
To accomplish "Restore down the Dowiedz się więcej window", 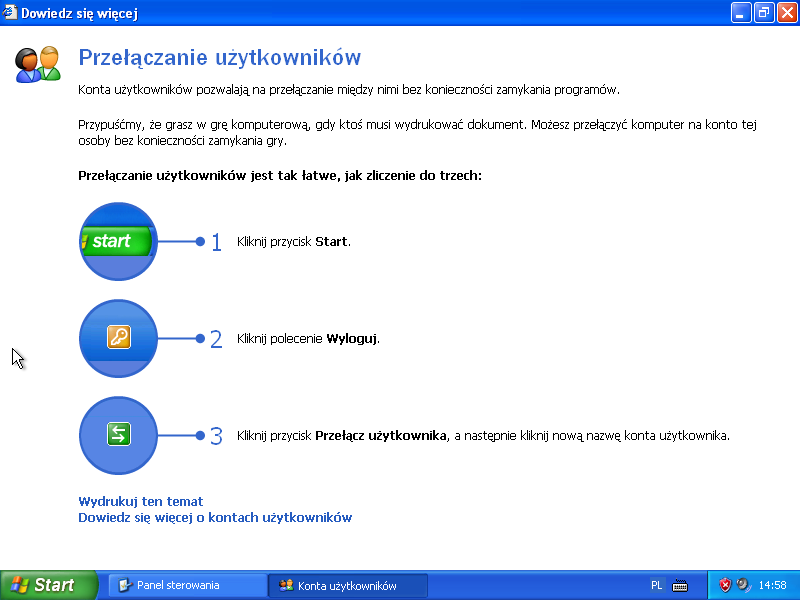I will (763, 13).
